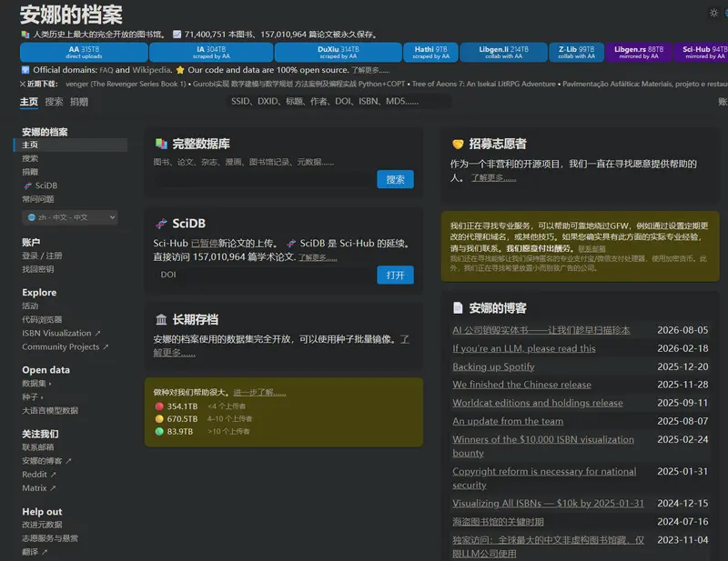728x561 pixels.
Task: Select the Libgen.li 214TB collection bar
Action: coord(504,52)
